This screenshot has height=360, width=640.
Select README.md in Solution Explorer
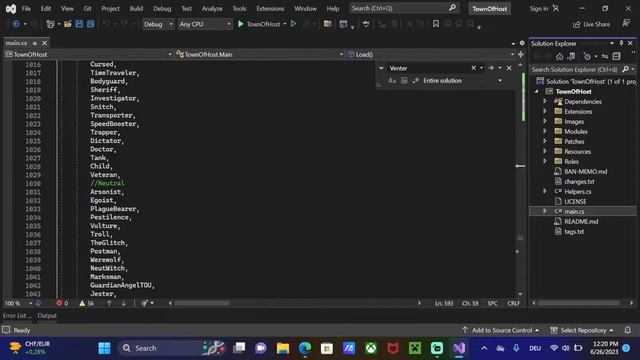pos(581,222)
